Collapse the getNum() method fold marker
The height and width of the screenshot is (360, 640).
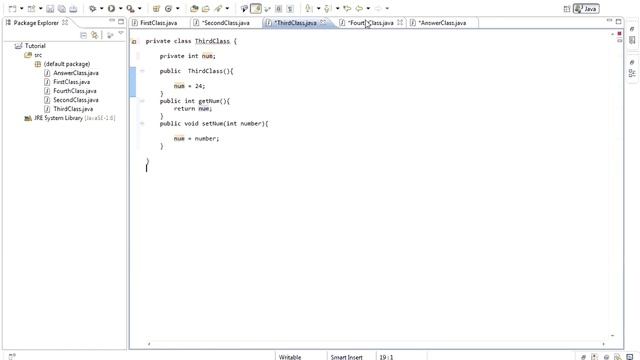pos(142,101)
